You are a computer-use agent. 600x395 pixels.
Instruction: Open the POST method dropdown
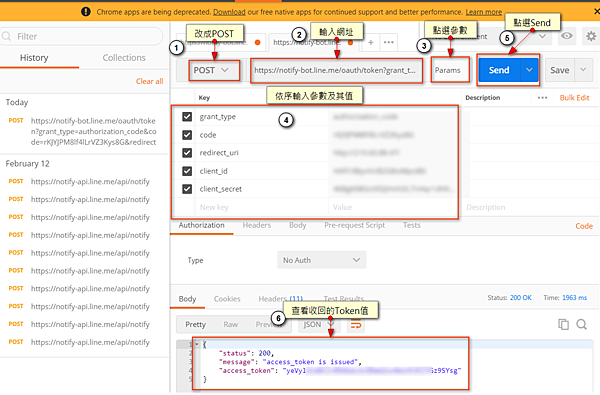(214, 70)
